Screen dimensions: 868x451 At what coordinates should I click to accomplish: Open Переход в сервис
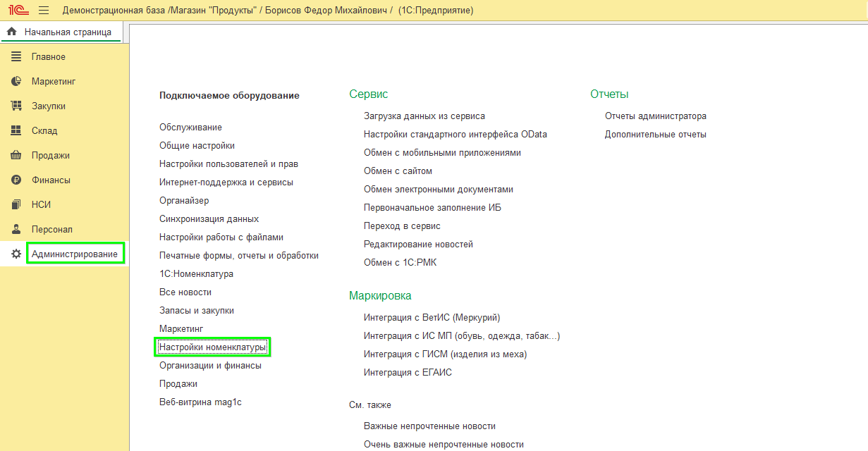tap(402, 225)
